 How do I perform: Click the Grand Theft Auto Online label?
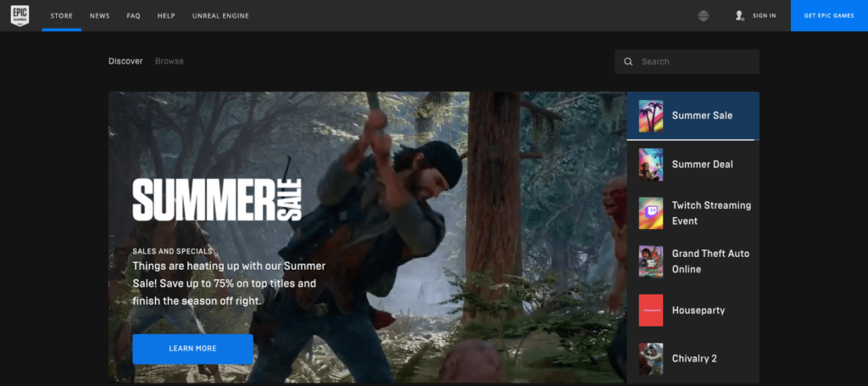710,261
